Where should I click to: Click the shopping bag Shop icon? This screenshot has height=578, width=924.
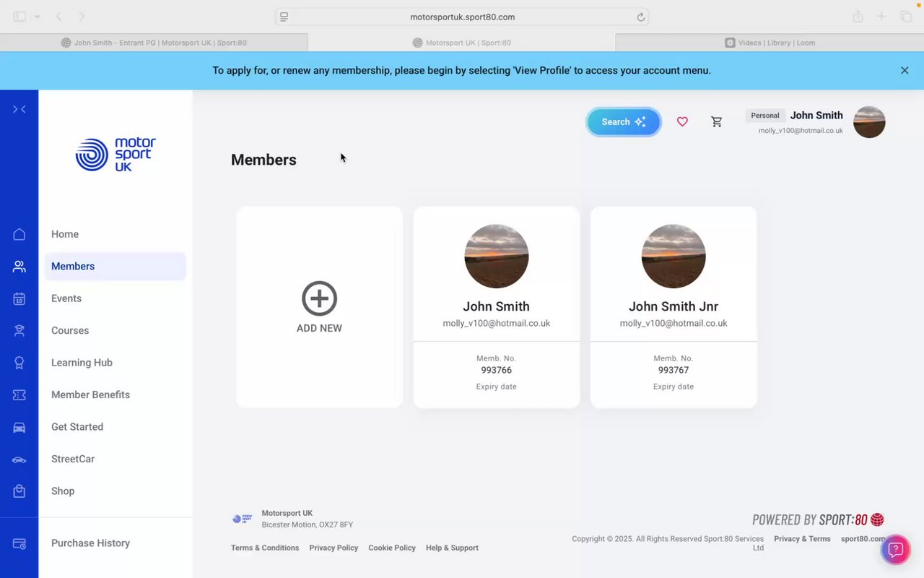click(x=19, y=491)
